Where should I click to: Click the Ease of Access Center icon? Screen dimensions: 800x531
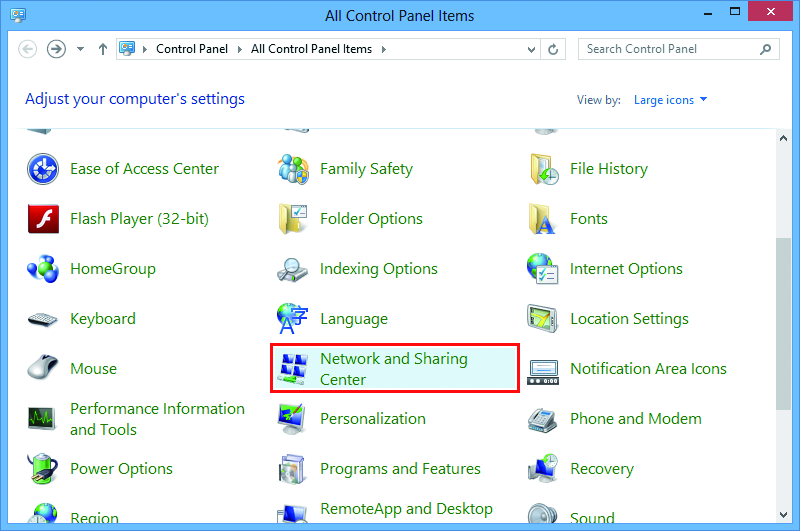pyautogui.click(x=43, y=169)
